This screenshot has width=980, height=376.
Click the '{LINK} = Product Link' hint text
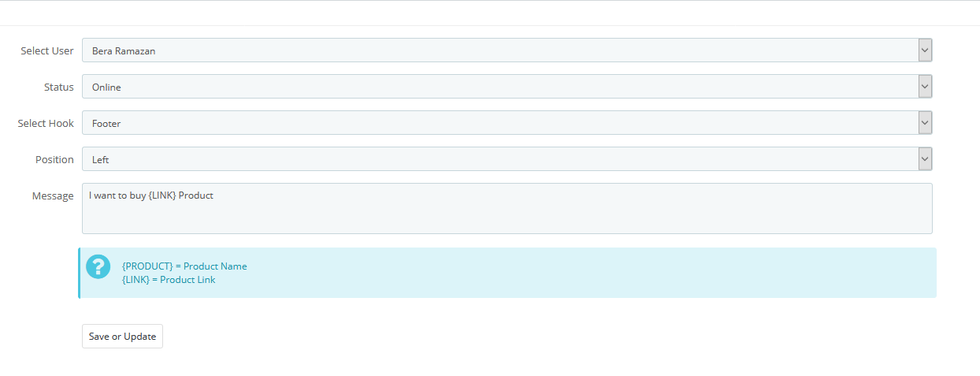click(x=169, y=280)
